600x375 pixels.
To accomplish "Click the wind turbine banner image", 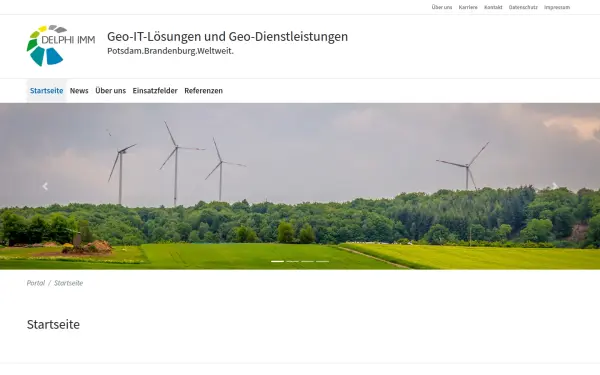I will click(300, 186).
